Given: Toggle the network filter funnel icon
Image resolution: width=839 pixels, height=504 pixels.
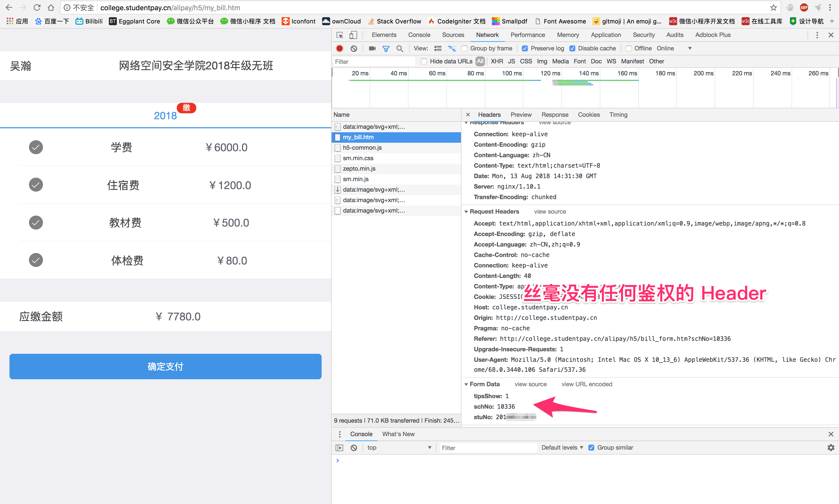Looking at the screenshot, I should [x=386, y=49].
